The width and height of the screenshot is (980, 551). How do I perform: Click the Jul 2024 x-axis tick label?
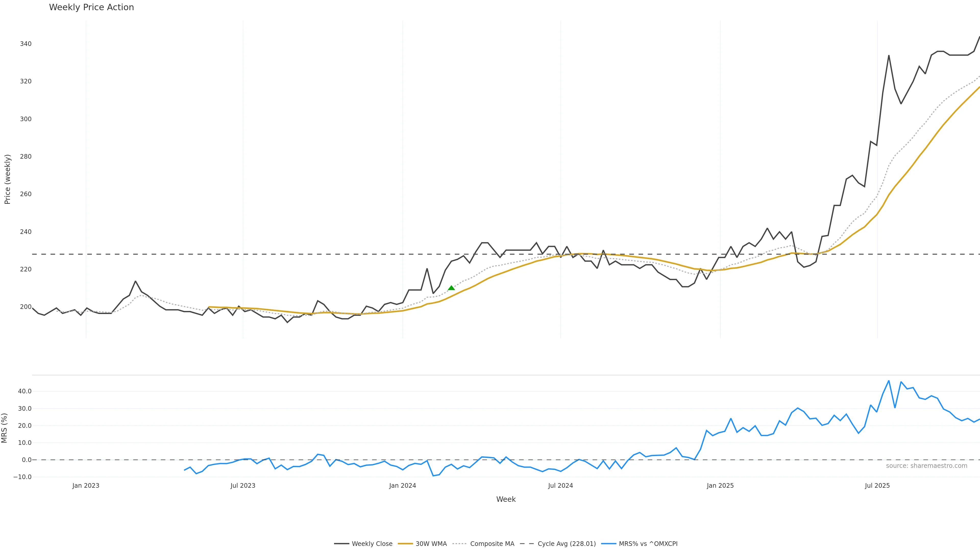tap(560, 486)
